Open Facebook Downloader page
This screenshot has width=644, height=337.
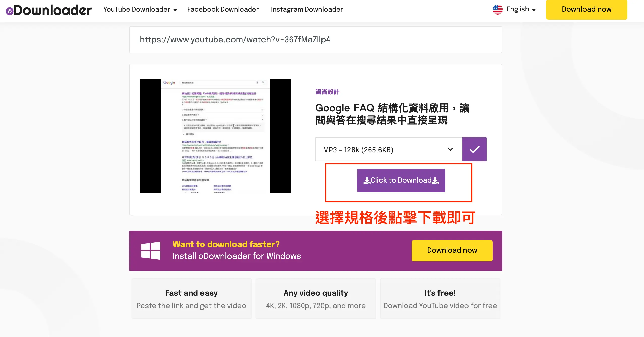(223, 9)
